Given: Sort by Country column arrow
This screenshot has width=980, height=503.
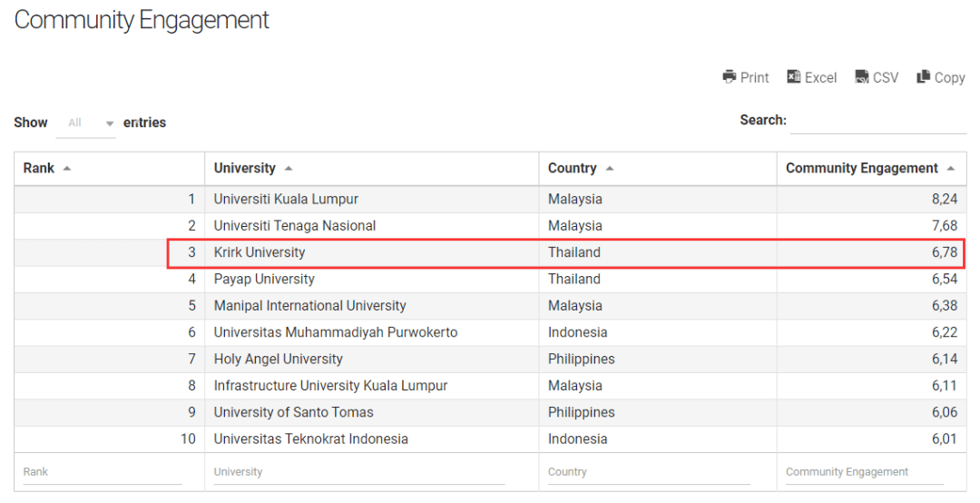Looking at the screenshot, I should coord(610,169).
